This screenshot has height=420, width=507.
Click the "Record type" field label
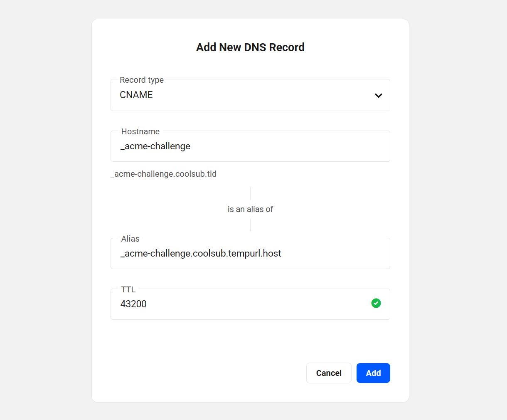coord(142,80)
